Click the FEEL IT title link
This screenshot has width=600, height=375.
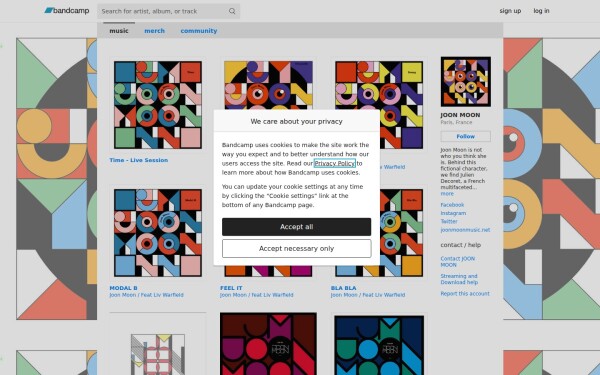tap(231, 288)
